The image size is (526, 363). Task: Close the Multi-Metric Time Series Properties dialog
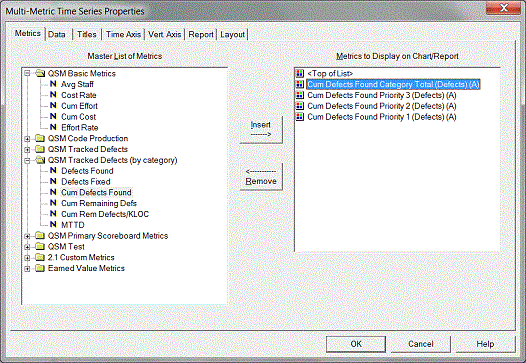[504, 7]
